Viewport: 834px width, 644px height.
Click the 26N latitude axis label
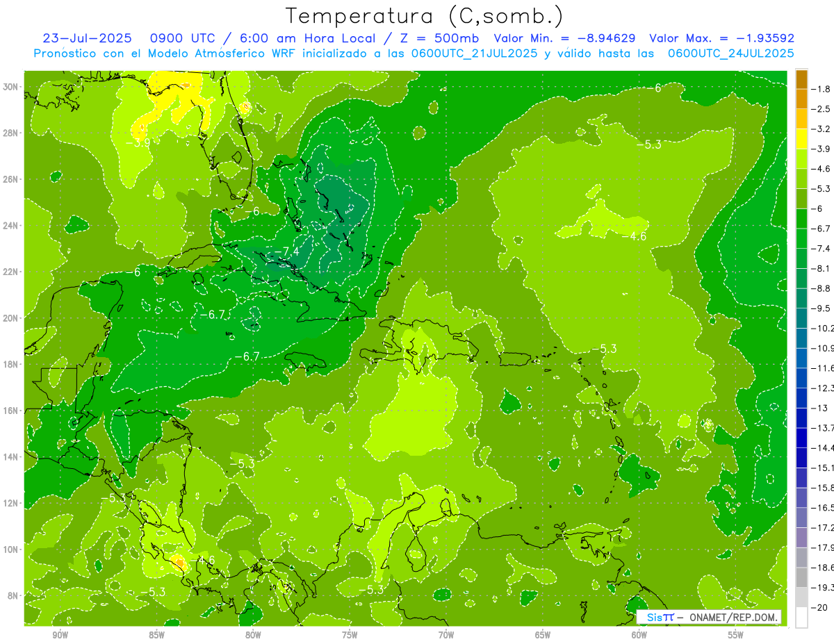[12, 179]
